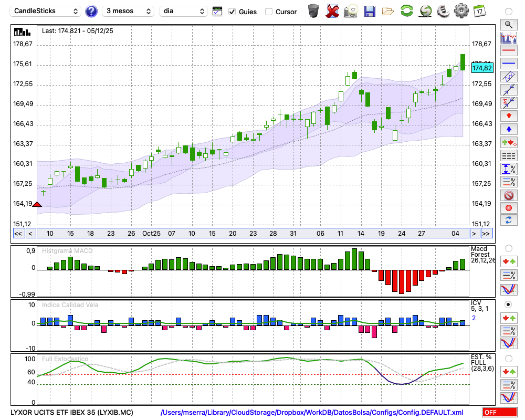This screenshot has width=525, height=420.
Task: Click the LYXOR UCITS ETF IBEX 35 label
Action: pyautogui.click(x=71, y=412)
